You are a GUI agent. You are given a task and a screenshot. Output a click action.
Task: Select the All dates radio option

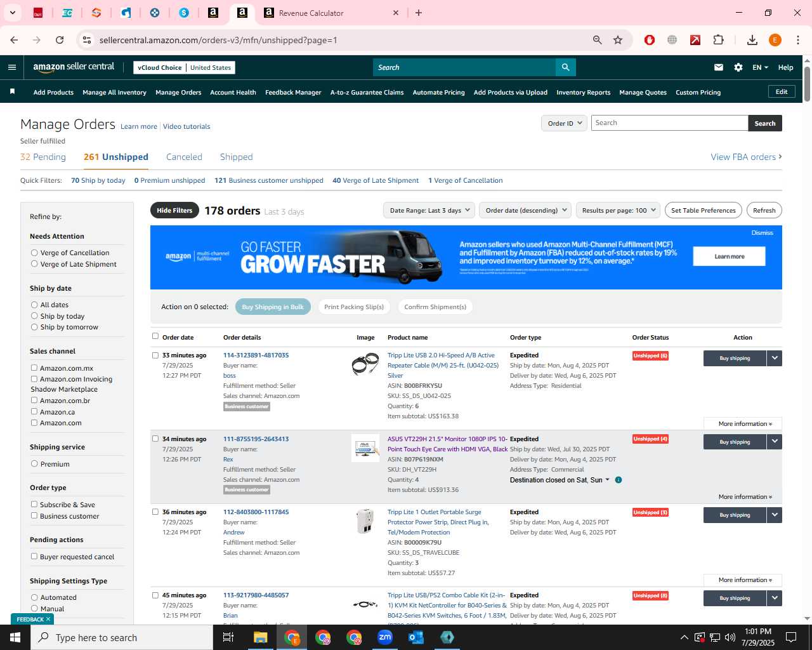coord(34,305)
